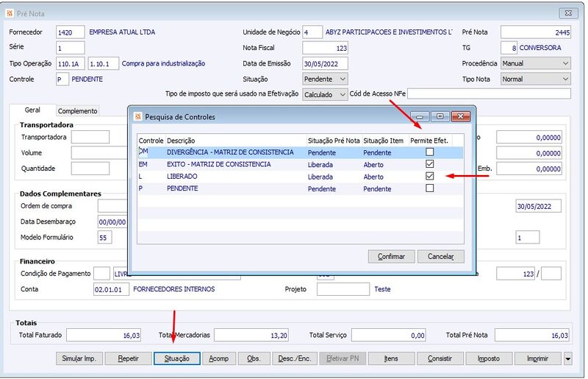Image resolution: width=588 pixels, height=379 pixels.
Task: Click the Repetir button
Action: (x=129, y=358)
